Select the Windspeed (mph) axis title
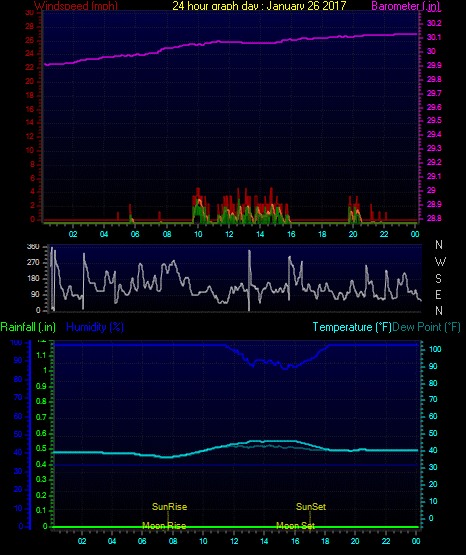 76,6
